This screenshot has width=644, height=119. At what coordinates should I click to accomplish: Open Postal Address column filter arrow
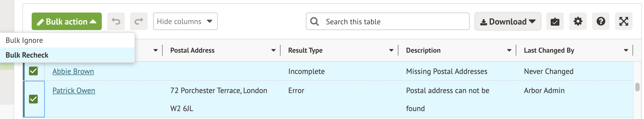(x=273, y=50)
